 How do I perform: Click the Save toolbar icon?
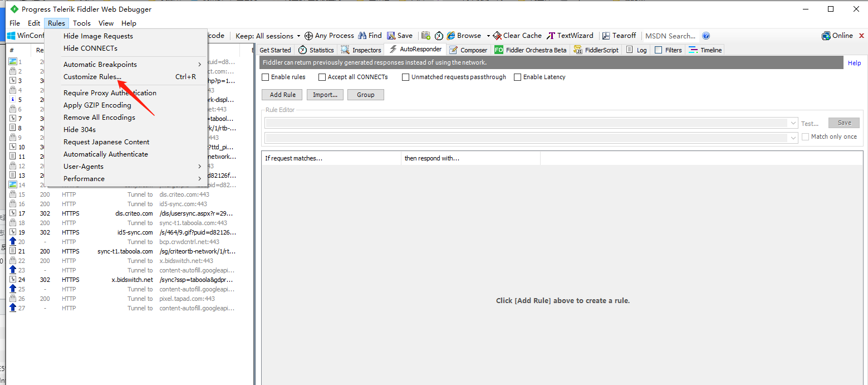391,36
